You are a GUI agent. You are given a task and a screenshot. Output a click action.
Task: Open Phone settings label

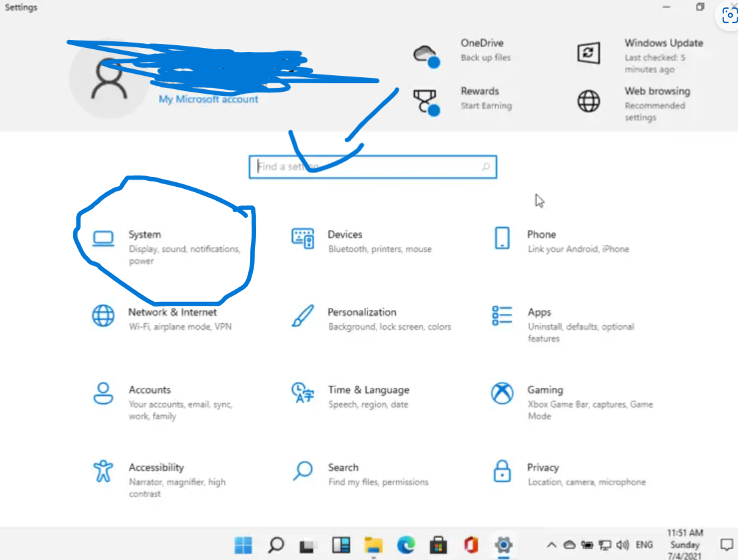pyautogui.click(x=541, y=234)
